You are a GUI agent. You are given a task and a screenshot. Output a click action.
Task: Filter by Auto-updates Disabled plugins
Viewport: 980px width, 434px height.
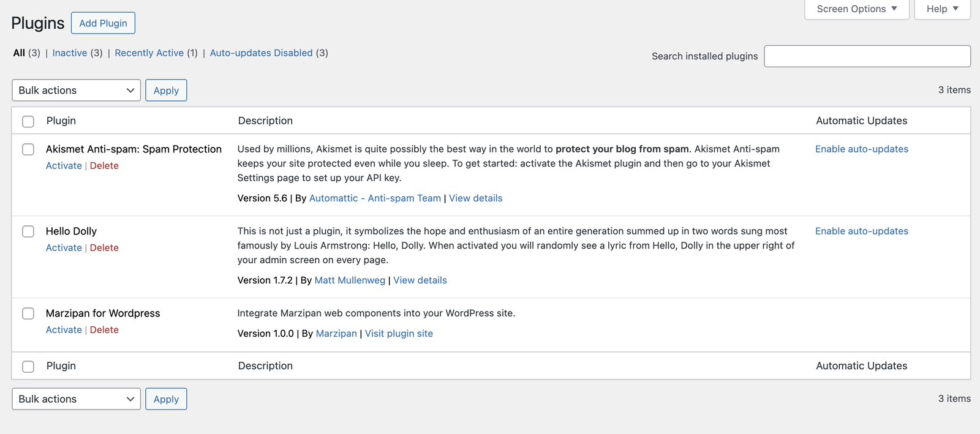point(261,53)
